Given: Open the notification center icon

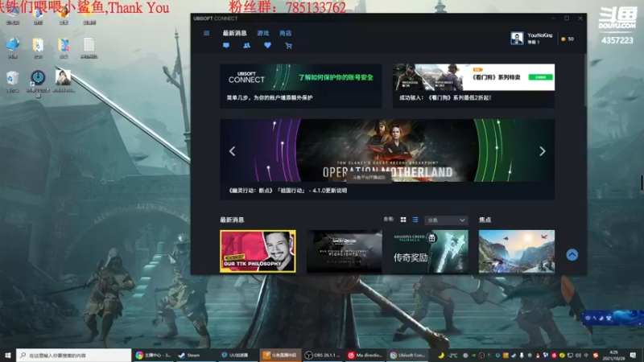Looking at the screenshot, I should [633, 356].
